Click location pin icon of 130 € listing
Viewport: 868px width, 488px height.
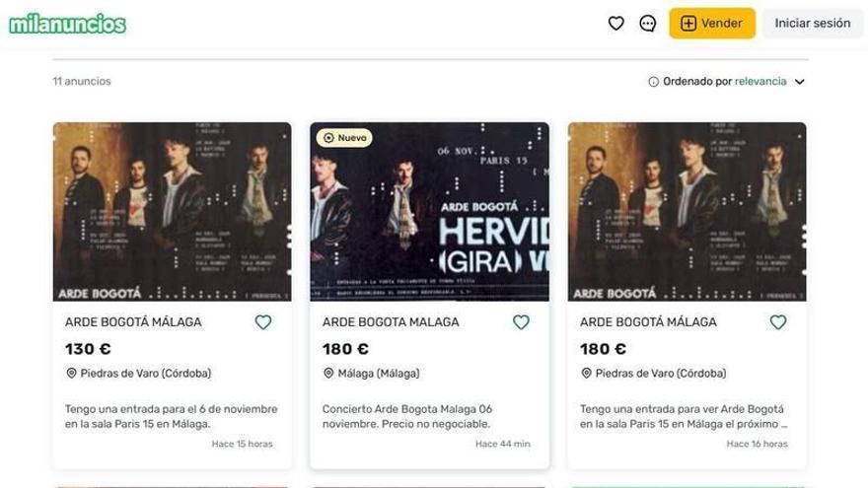[x=71, y=374]
